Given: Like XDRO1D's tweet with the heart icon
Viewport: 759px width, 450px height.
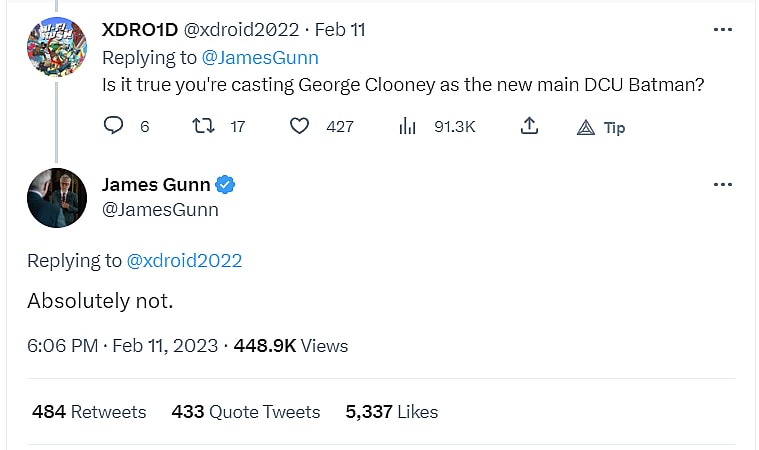Looking at the screenshot, I should click(298, 126).
